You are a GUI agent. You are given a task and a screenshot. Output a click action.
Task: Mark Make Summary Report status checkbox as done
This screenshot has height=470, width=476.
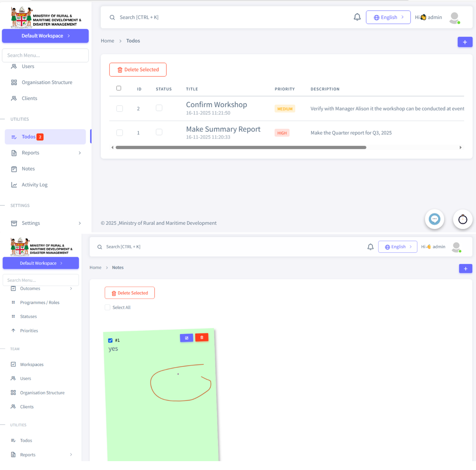click(159, 132)
